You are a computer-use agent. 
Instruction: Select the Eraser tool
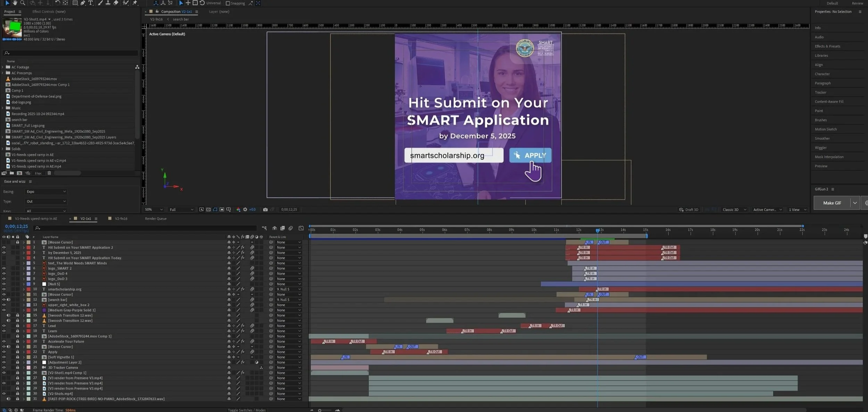116,3
